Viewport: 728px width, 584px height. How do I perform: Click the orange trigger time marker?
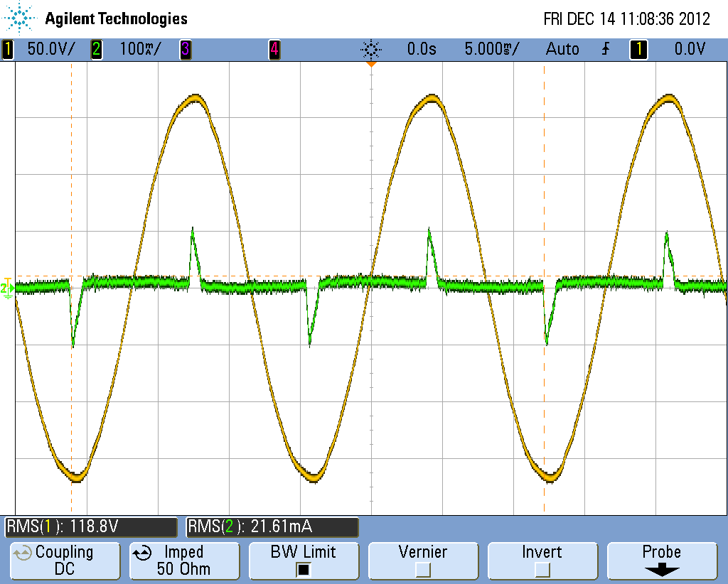pyautogui.click(x=371, y=64)
